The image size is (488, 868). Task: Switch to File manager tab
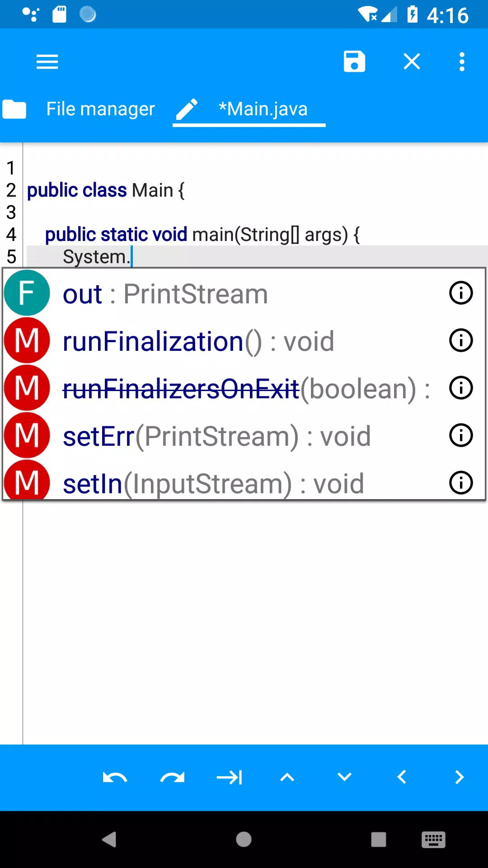(79, 109)
